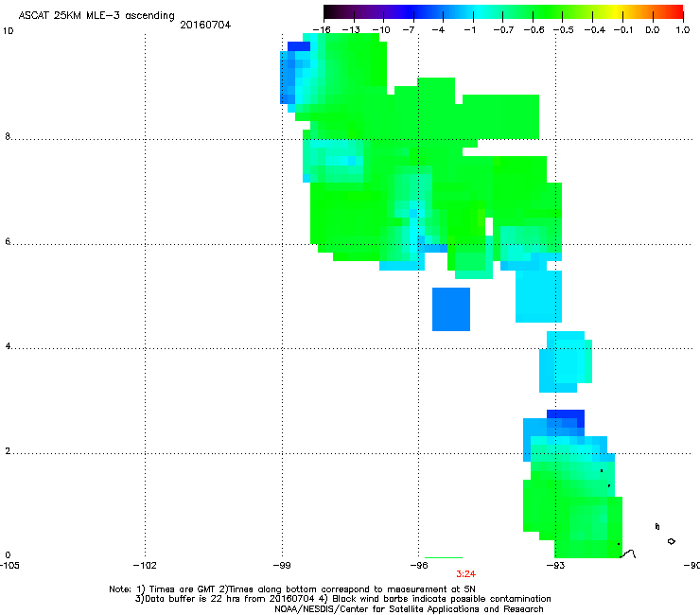Click the longitude axis label -105
Screen dimensions: 700x615
(x=9, y=566)
